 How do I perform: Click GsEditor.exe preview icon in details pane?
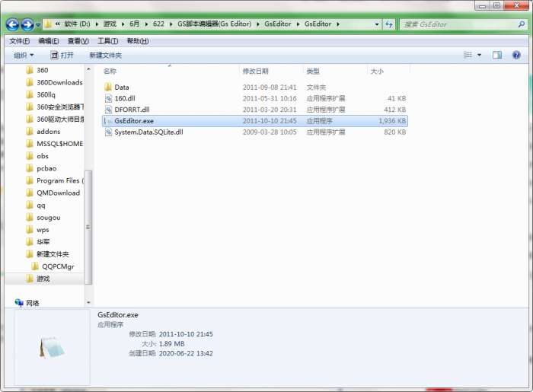(52, 348)
